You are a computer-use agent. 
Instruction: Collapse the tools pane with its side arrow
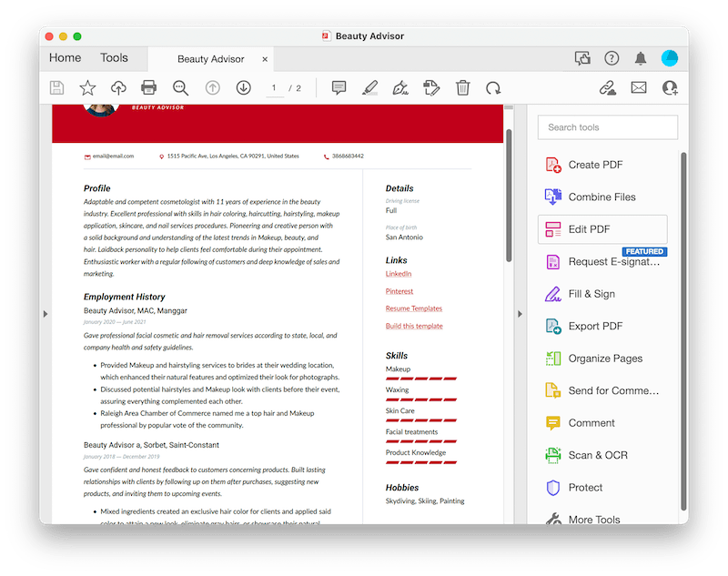(x=519, y=312)
